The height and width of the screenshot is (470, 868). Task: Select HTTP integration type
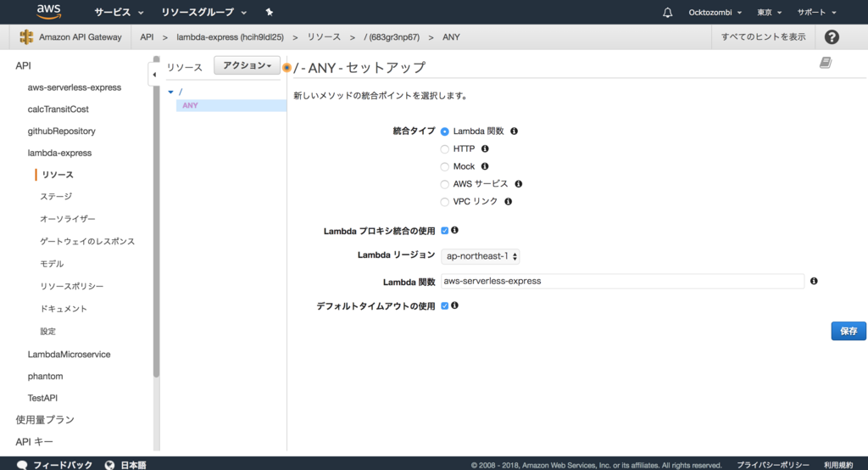click(444, 149)
